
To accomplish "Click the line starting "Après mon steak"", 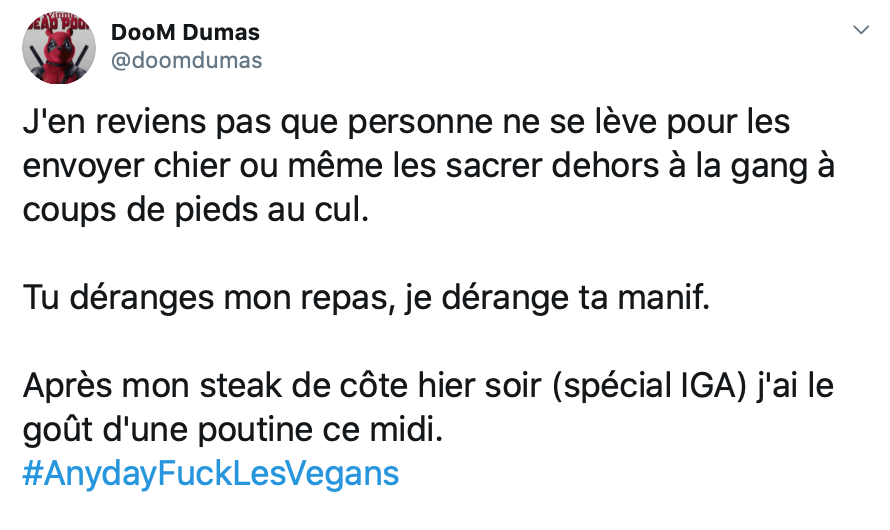I will point(428,386).
